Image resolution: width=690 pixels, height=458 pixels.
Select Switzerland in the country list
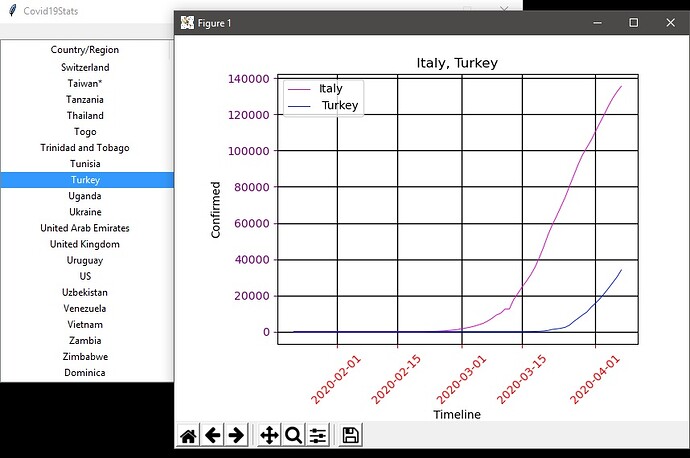[x=85, y=67]
